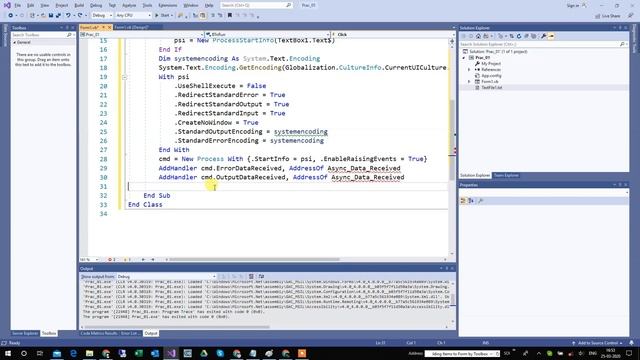Screen dimensions: 640x360
Task: Switch to the Form1.vb [Design] tab
Action: coord(131,27)
